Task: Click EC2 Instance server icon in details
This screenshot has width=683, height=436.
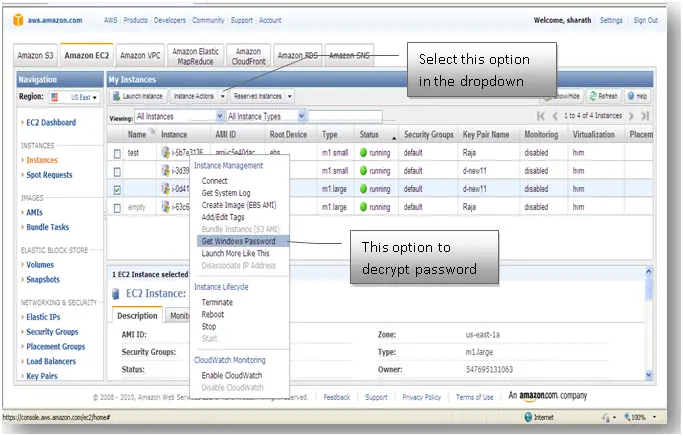Action: (116, 294)
